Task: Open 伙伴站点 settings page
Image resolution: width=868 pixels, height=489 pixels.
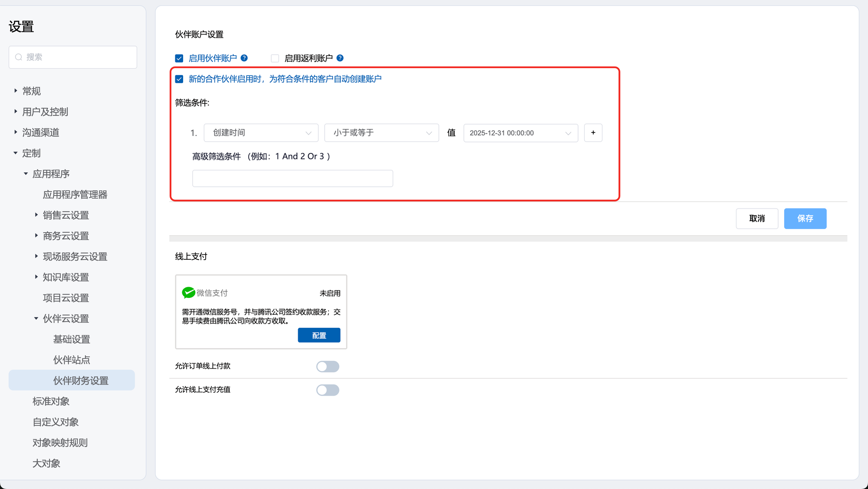Action: (72, 360)
